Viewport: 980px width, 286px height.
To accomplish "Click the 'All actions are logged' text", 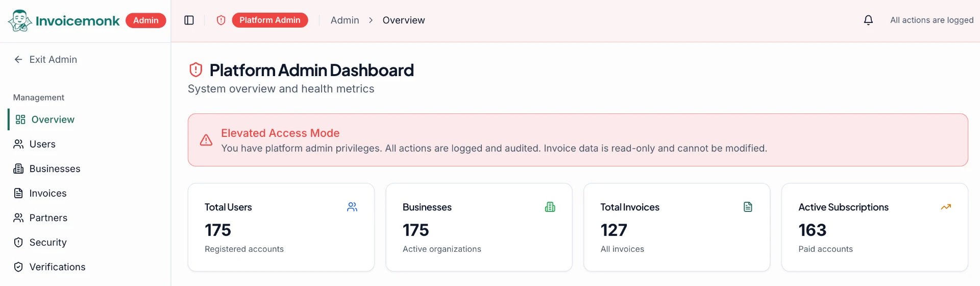I will (x=932, y=20).
